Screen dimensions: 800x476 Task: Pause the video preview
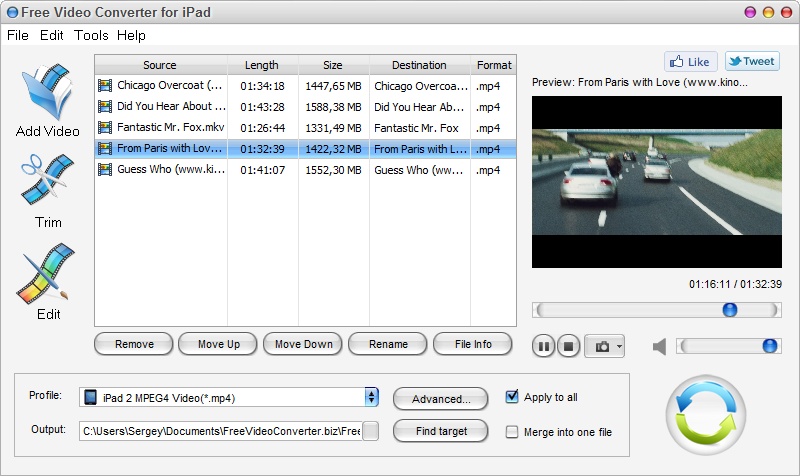click(543, 347)
